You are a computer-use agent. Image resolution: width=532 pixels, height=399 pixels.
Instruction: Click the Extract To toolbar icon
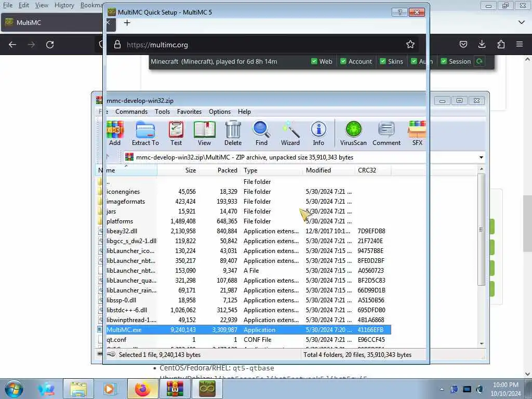point(145,133)
